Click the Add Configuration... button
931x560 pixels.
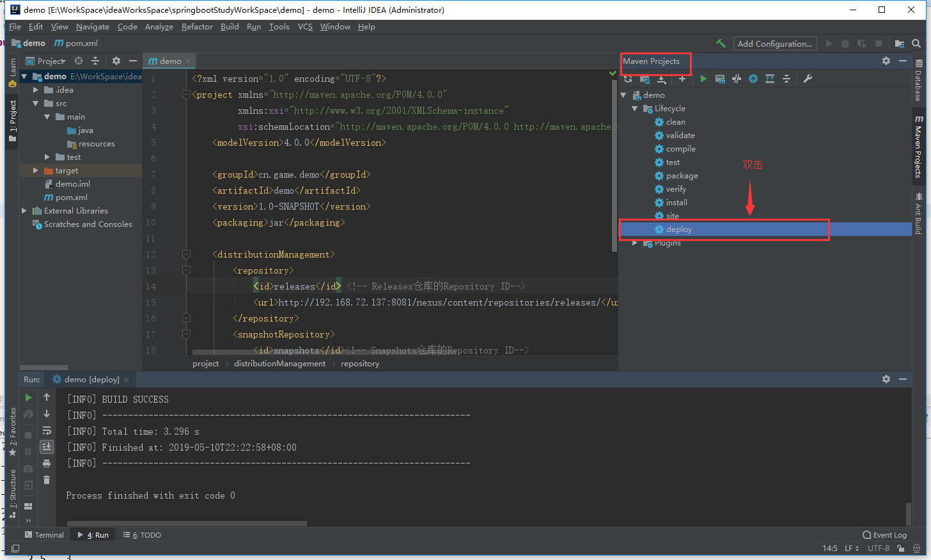pos(775,43)
